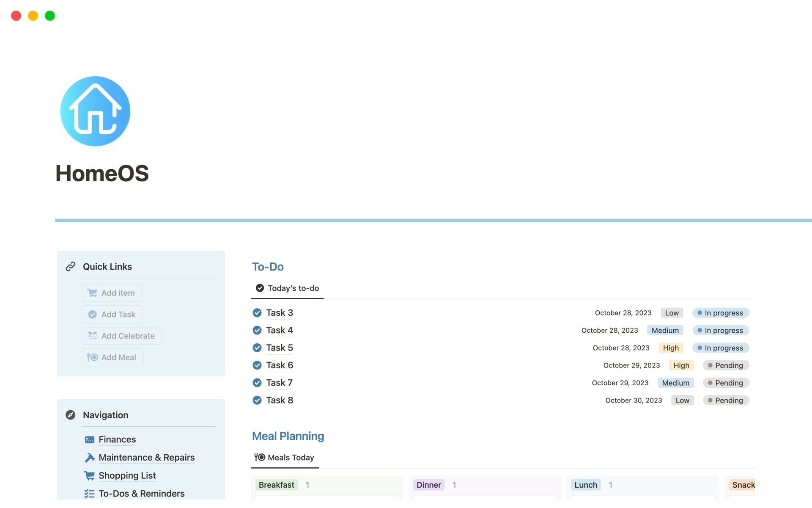Click the Maintenance & Repairs hammer icon
812x508 pixels.
(x=89, y=458)
